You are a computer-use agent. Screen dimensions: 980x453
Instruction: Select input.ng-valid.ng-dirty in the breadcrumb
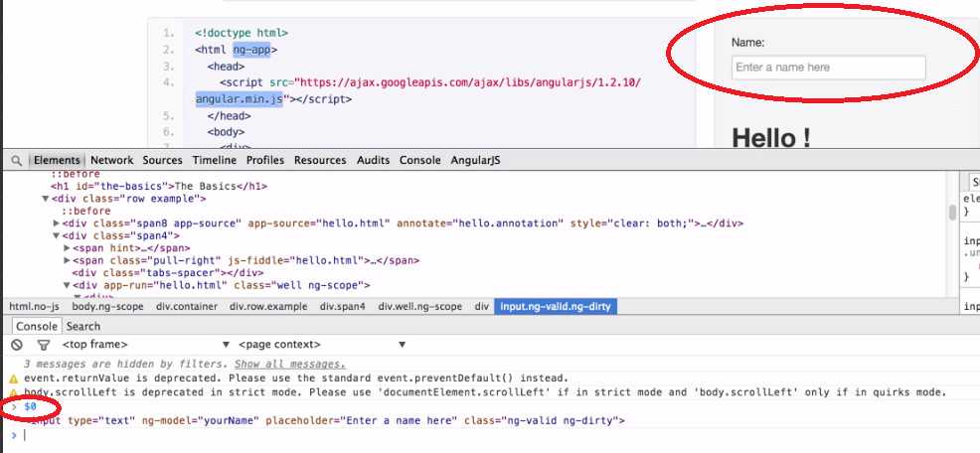tap(556, 307)
